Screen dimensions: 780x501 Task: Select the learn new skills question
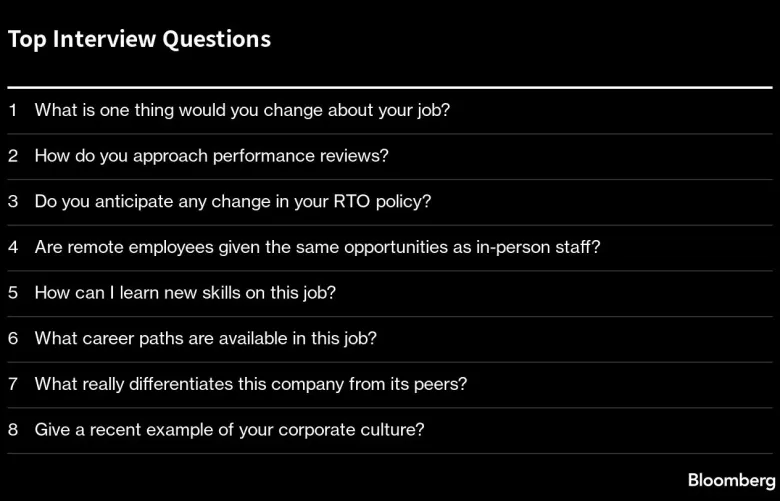click(185, 293)
